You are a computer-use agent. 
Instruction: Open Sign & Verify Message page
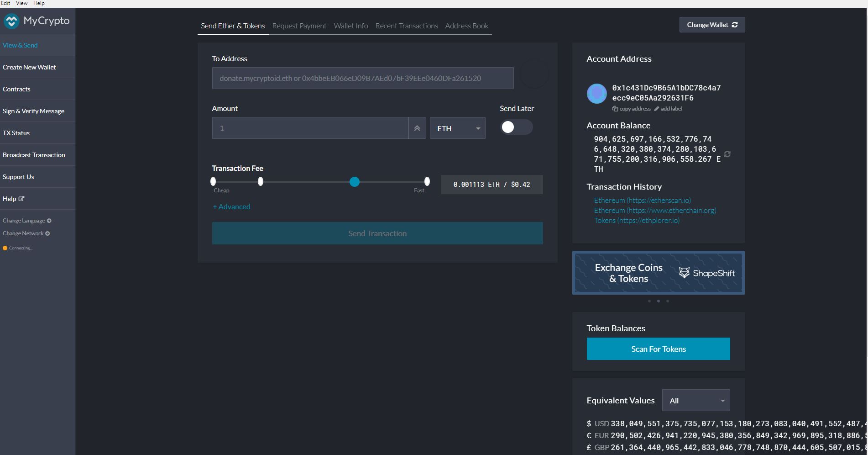(37, 111)
